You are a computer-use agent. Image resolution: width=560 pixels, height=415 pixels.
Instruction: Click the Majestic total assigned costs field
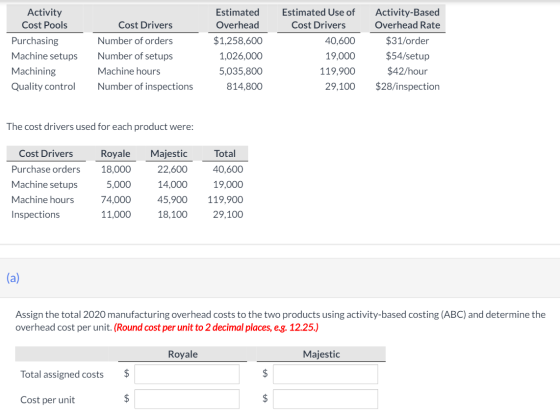325,374
